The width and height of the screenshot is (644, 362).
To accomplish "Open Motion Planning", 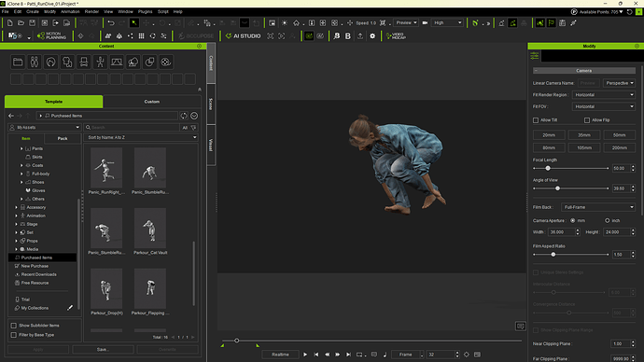I will click(x=51, y=36).
